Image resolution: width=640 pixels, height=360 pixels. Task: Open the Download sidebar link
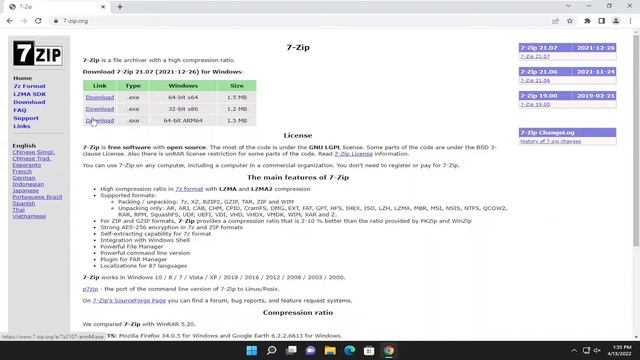point(29,102)
